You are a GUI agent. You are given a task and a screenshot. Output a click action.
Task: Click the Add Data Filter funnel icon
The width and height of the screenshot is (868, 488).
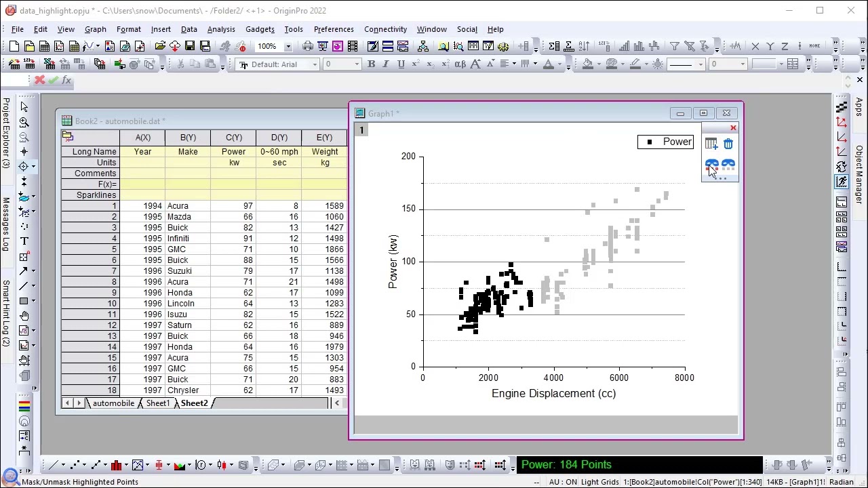pos(675,46)
